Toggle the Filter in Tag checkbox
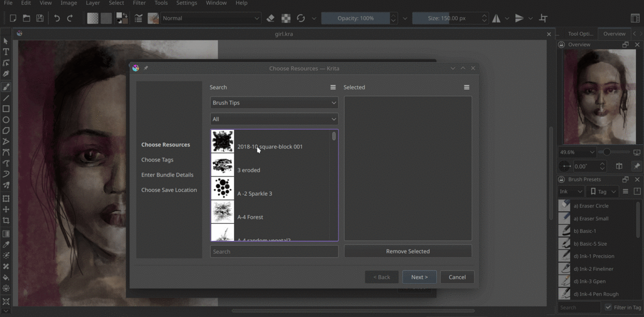This screenshot has height=317, width=644. click(608, 307)
